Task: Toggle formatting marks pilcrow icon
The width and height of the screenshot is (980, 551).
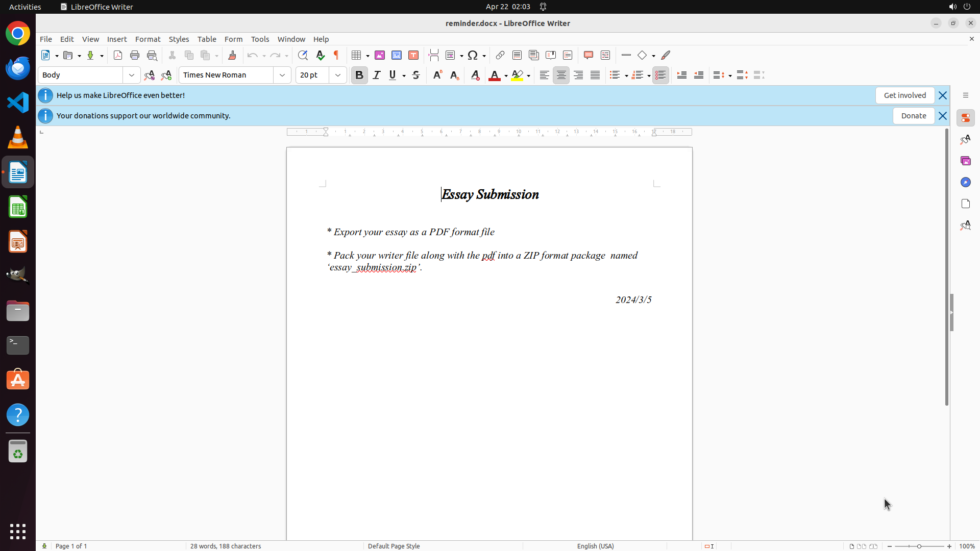Action: point(336,55)
